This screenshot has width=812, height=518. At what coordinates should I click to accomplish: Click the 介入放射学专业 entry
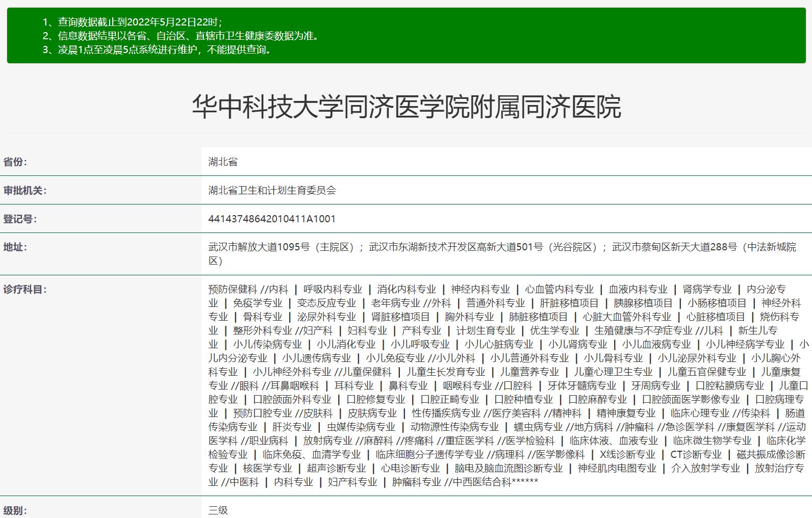[705, 469]
